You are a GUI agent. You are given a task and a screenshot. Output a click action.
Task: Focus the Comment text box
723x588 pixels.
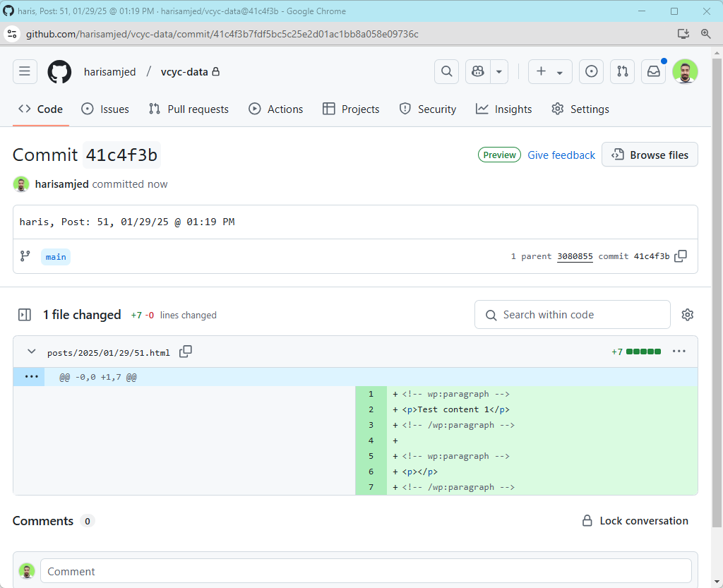[x=366, y=571]
